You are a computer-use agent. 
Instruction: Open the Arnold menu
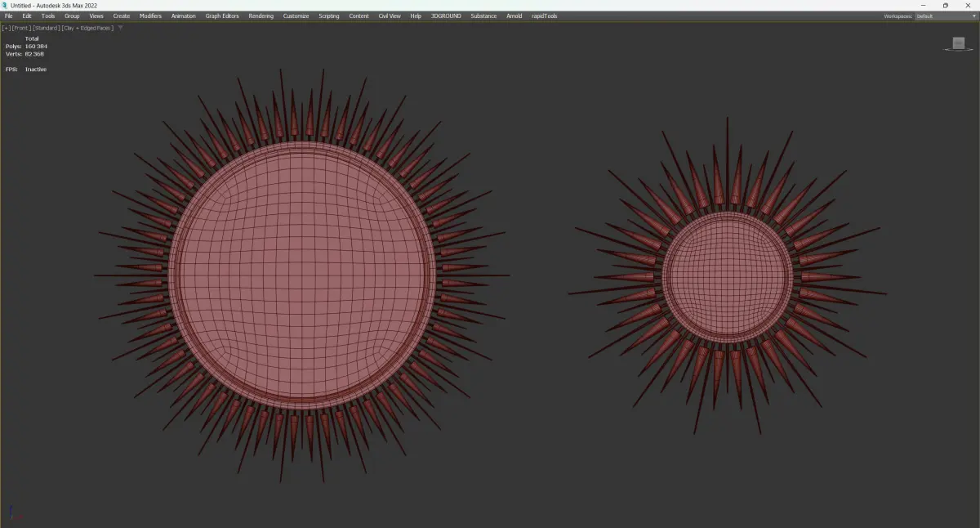pos(514,16)
